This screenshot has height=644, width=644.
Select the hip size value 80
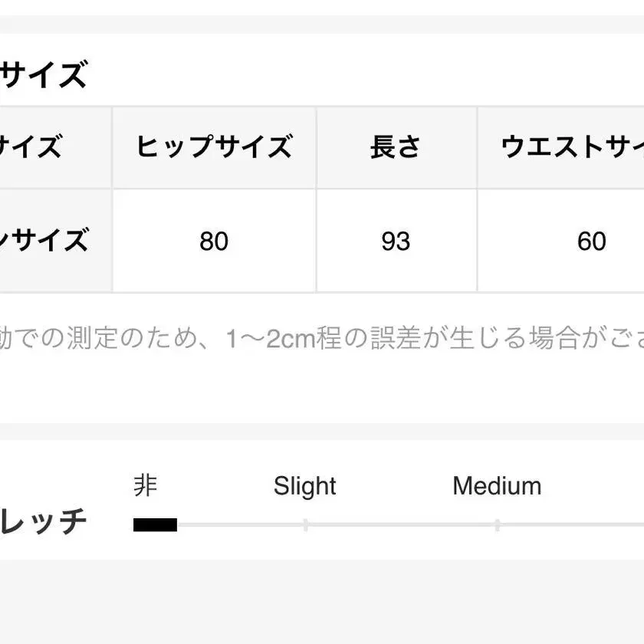214,241
